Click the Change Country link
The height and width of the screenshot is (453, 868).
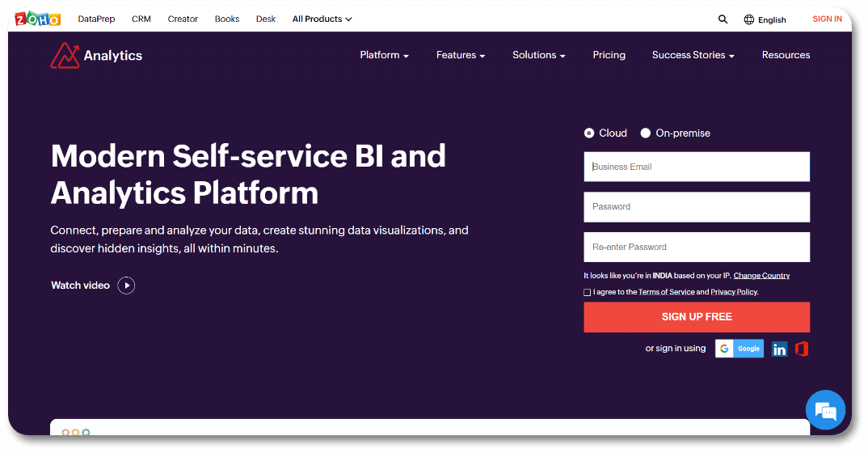[x=761, y=275]
